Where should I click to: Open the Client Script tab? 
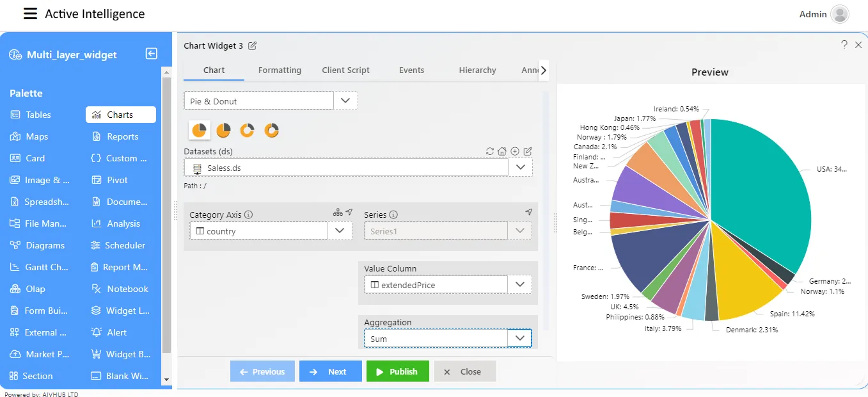pyautogui.click(x=345, y=70)
